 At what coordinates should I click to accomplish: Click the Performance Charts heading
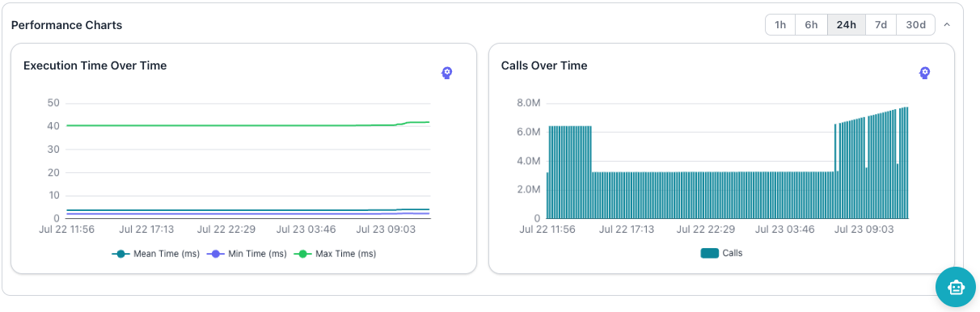tap(66, 25)
